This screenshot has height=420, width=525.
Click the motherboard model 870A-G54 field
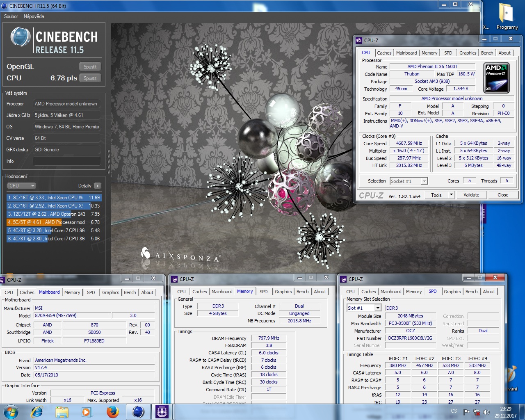[72, 316]
